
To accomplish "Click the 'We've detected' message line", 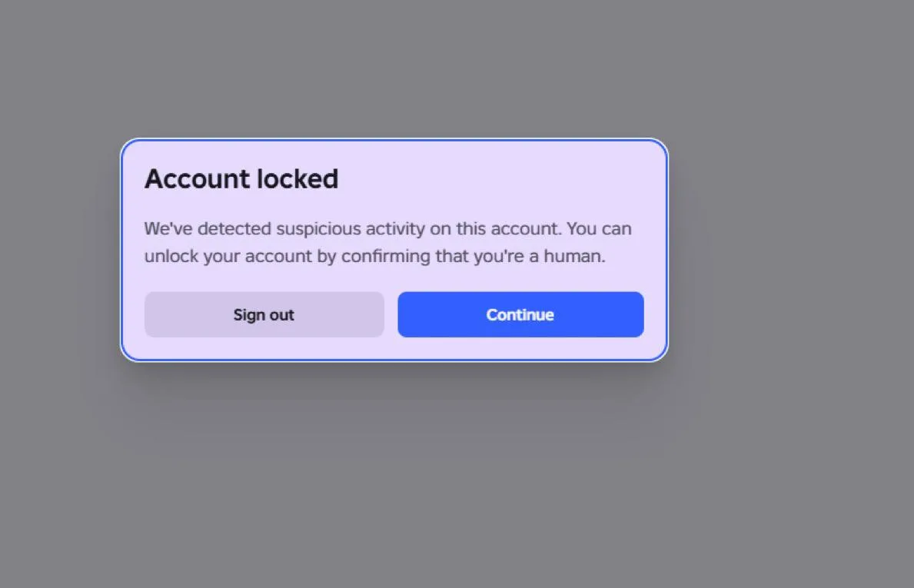I will [x=387, y=229].
